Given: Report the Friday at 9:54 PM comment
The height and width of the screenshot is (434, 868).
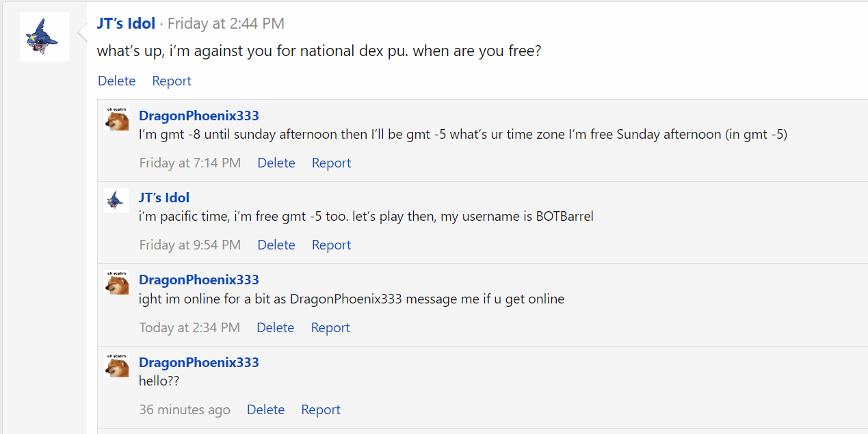Looking at the screenshot, I should [331, 245].
